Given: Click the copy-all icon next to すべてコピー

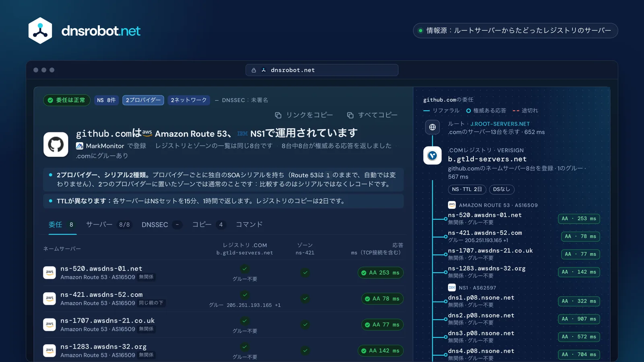Looking at the screenshot, I should (x=350, y=115).
